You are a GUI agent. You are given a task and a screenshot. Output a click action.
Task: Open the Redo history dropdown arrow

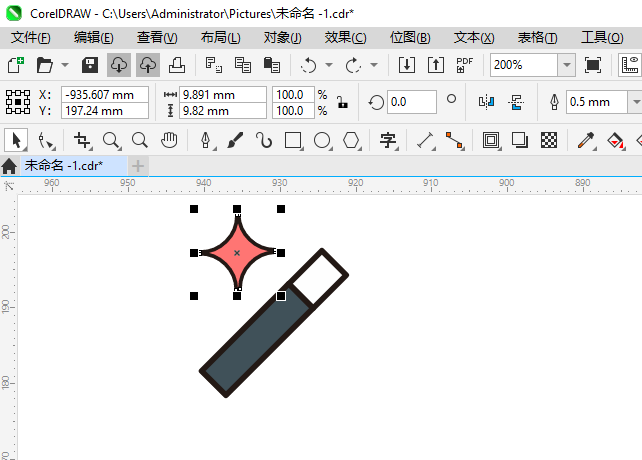point(373,65)
